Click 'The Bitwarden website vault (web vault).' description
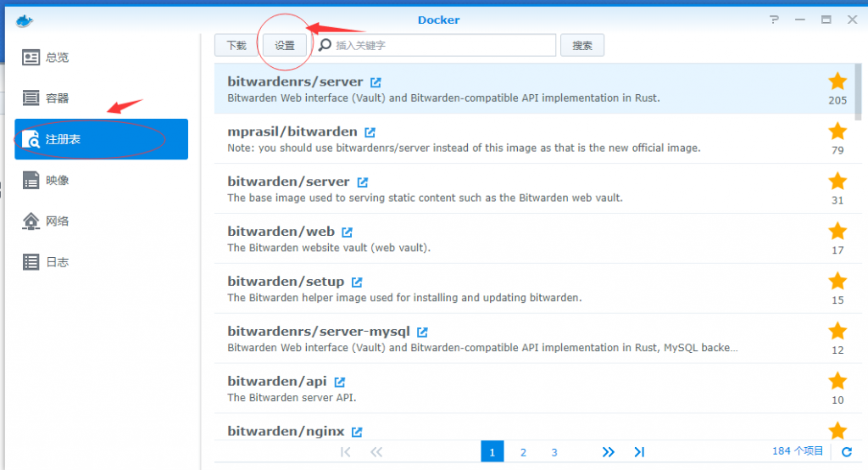The image size is (868, 470). click(x=329, y=248)
